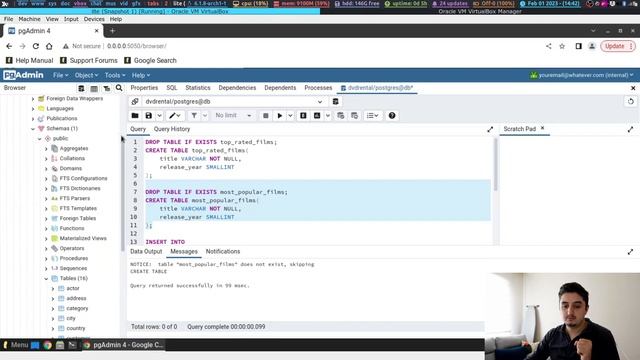Click the Rollback transaction icon
Viewport: 640px width, 360px height.
354,116
